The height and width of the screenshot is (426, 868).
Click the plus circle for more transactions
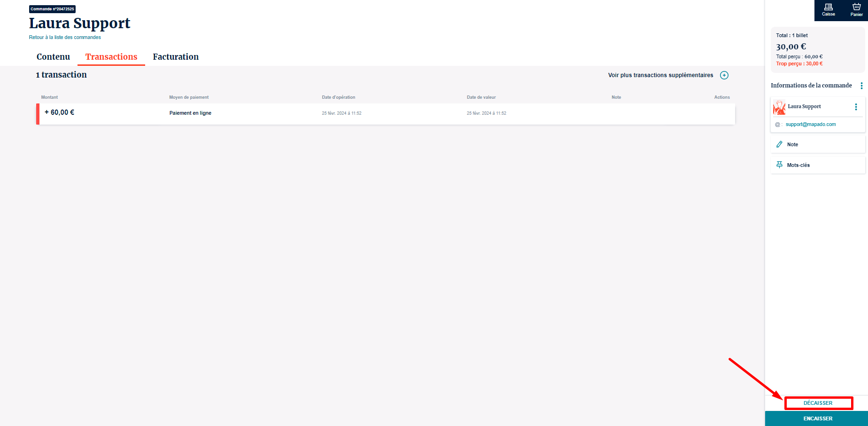[724, 75]
